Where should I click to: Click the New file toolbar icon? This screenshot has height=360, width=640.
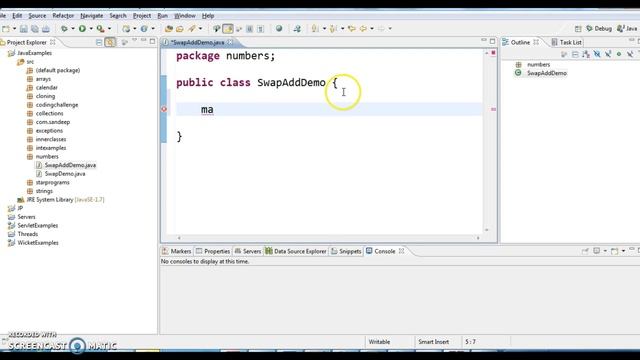[6, 29]
